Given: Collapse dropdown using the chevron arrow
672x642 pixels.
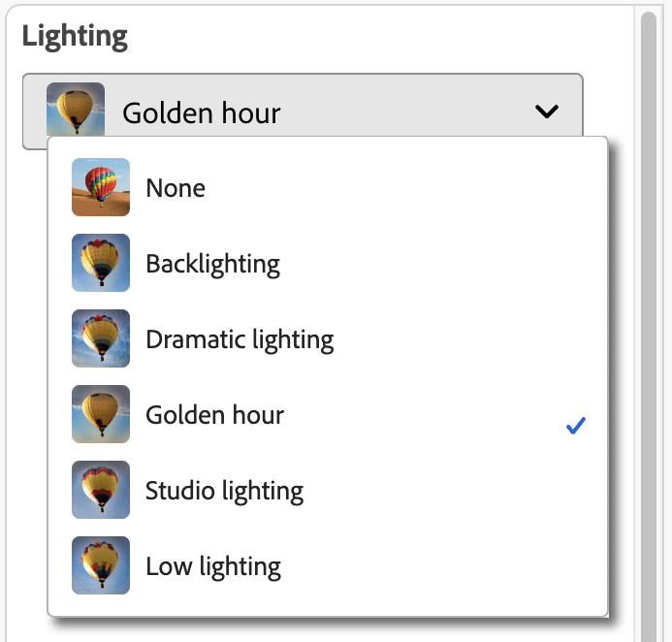Looking at the screenshot, I should 547,112.
